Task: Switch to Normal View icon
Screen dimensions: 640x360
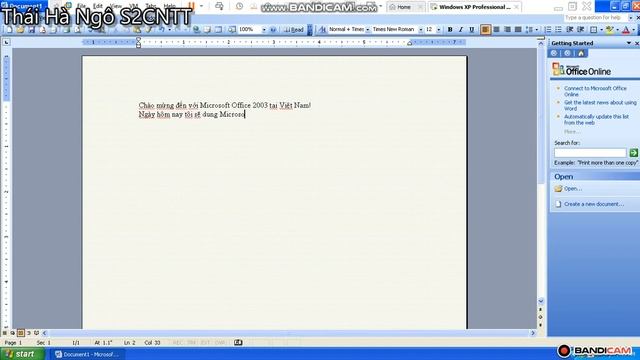Action: [x=5, y=333]
